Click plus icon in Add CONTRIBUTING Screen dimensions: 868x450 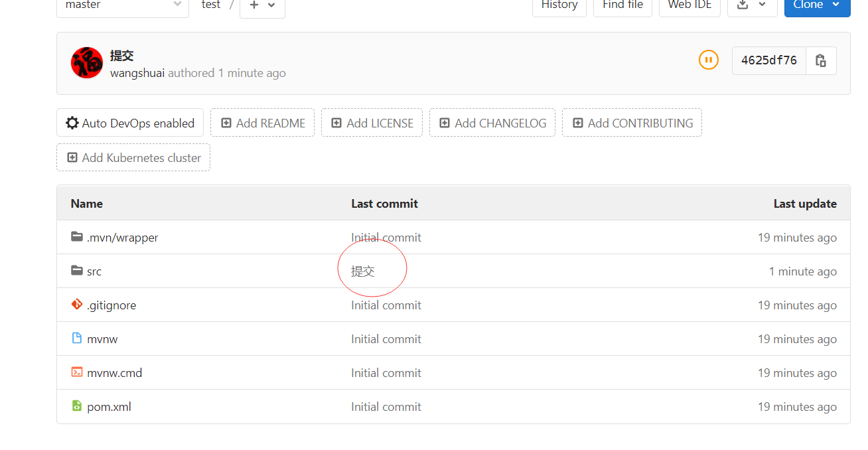point(577,123)
